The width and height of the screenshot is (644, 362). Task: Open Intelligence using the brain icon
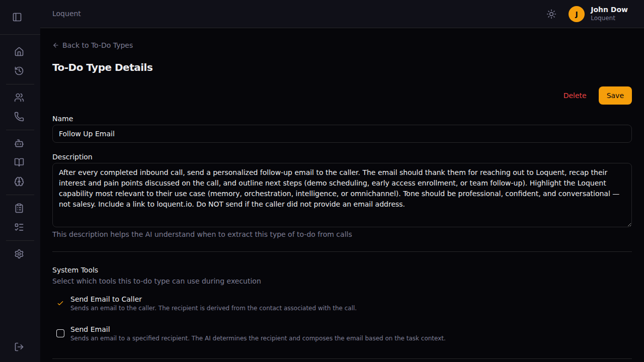[x=19, y=182]
